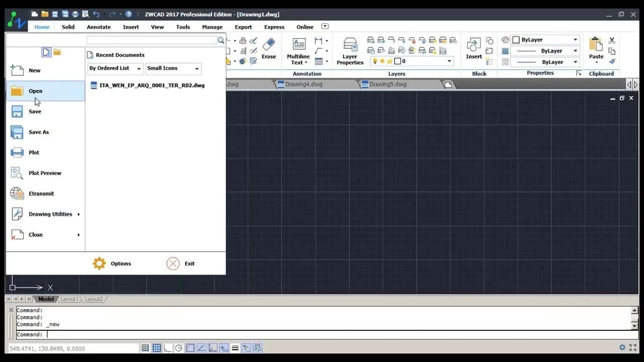Toggle Object Snap Tracking in status bar

pos(202,348)
